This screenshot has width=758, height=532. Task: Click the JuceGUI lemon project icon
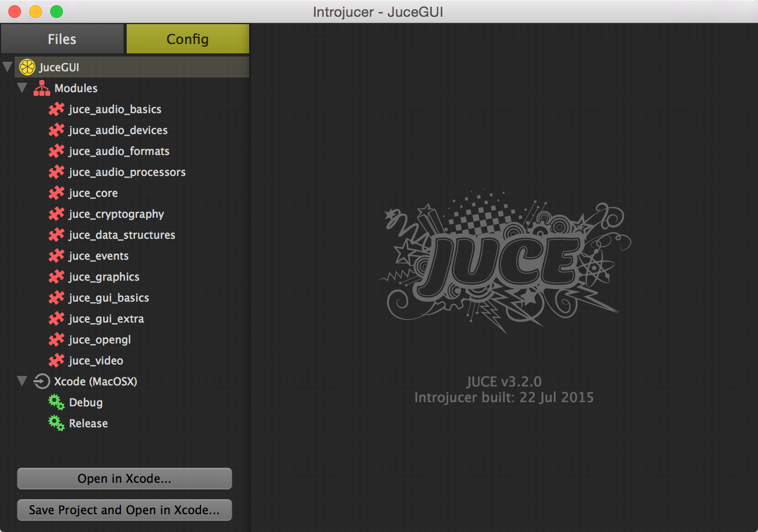click(27, 67)
